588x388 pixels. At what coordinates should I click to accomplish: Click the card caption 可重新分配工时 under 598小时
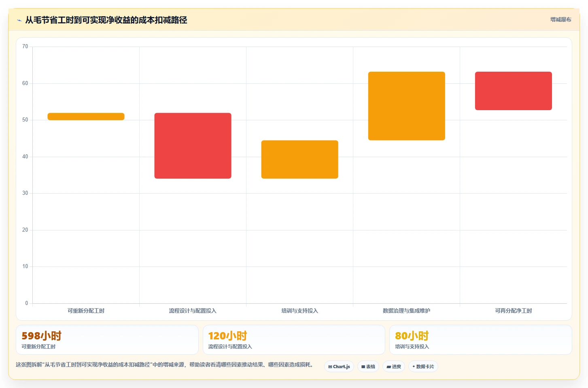[x=38, y=347]
